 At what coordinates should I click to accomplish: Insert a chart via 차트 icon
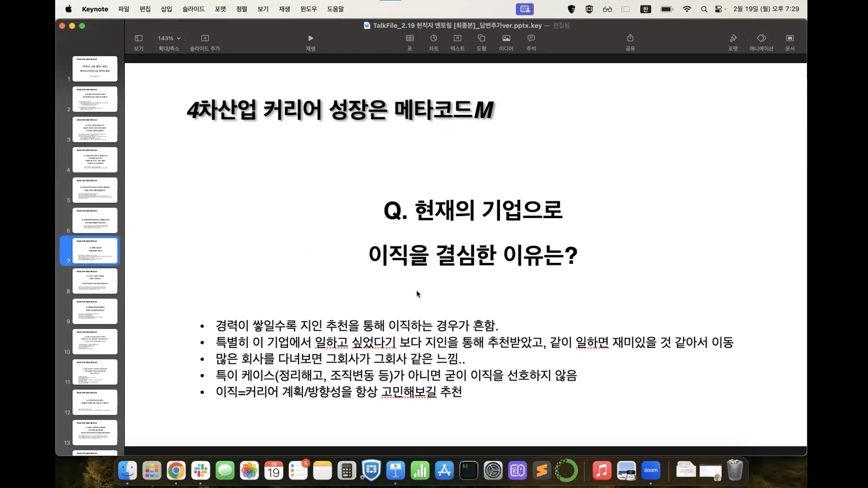(434, 38)
